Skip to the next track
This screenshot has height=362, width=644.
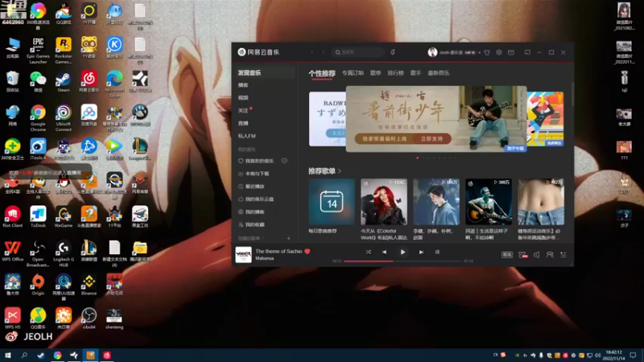421,252
